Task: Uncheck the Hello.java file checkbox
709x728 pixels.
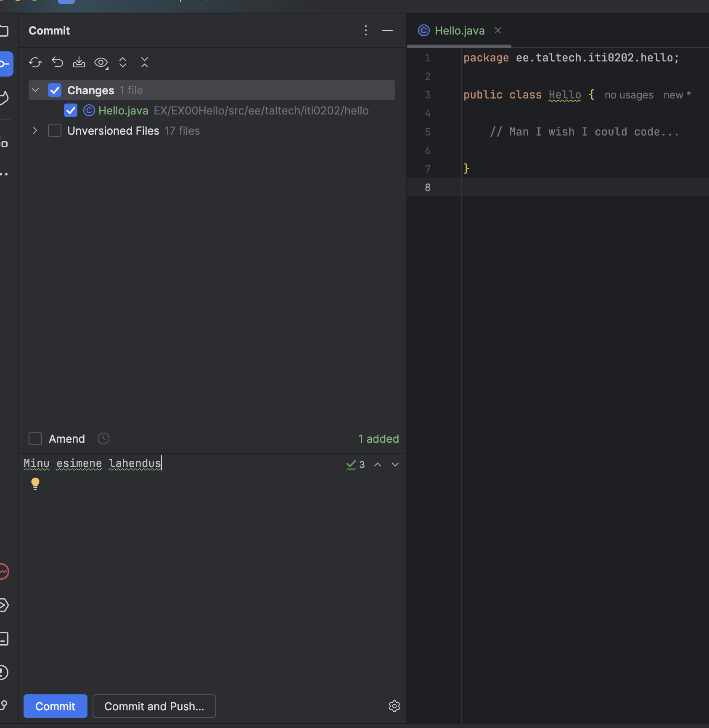Action: (71, 110)
